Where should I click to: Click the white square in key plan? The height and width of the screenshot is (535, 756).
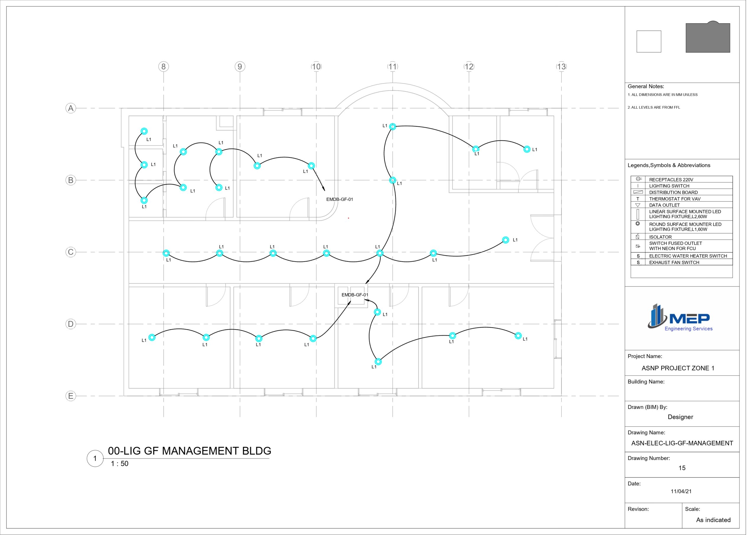649,42
